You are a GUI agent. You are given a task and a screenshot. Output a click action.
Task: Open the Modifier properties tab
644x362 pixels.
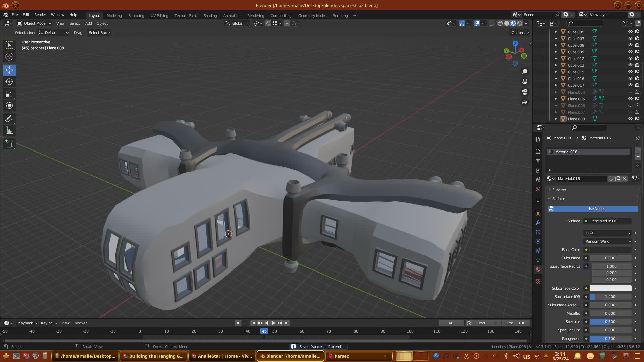538,223
